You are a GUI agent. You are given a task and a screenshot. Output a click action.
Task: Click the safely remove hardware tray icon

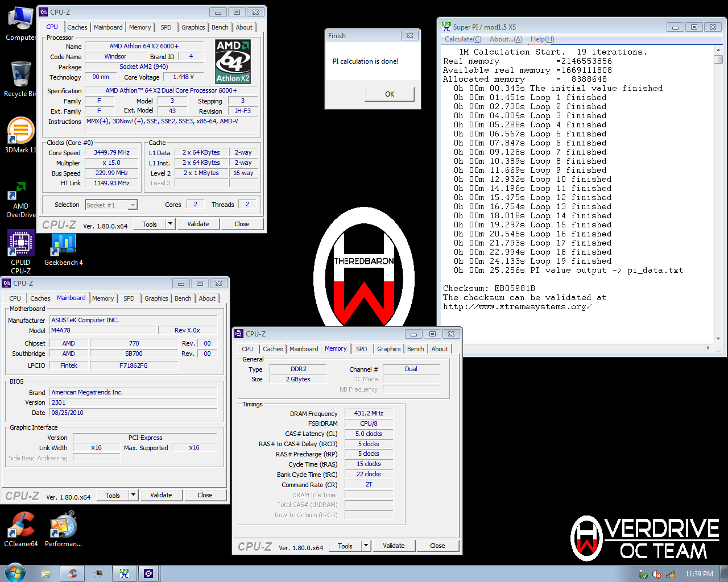[x=643, y=574]
